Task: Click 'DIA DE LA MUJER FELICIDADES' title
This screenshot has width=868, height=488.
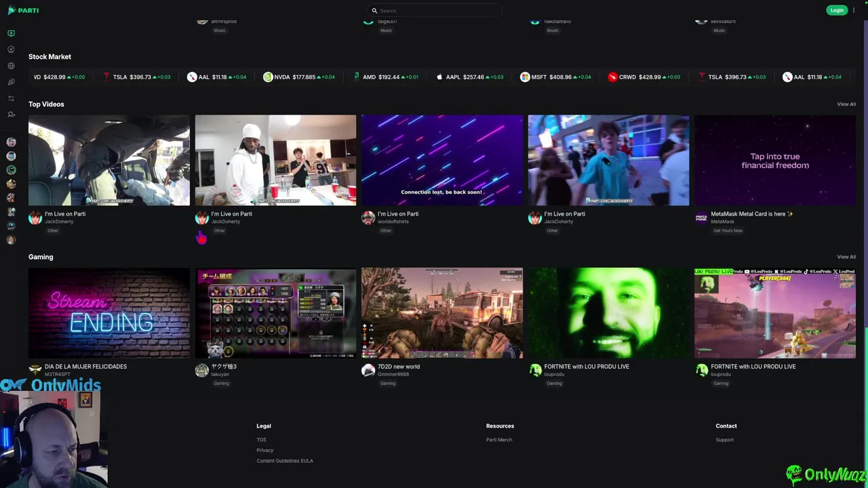Action: 85,367
